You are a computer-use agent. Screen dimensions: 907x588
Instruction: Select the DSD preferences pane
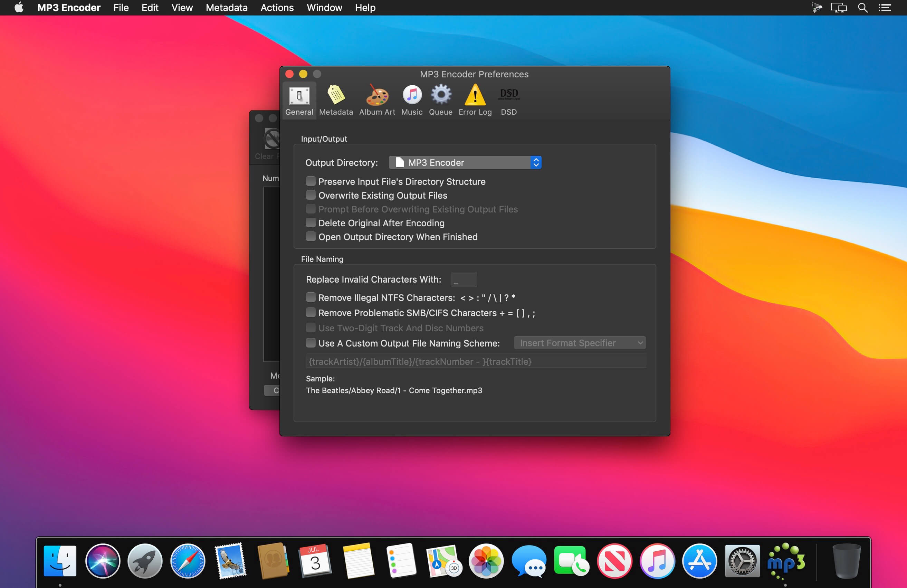click(x=509, y=100)
